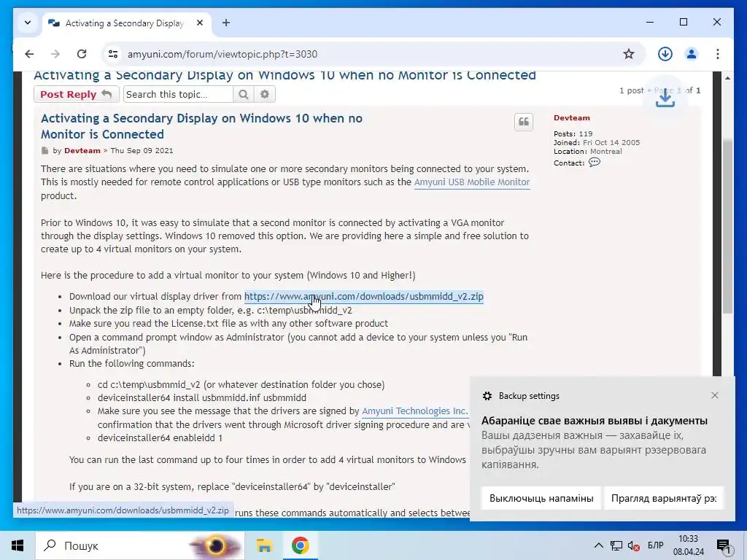
Task: Click Выключыць напаміны button
Action: point(541,498)
